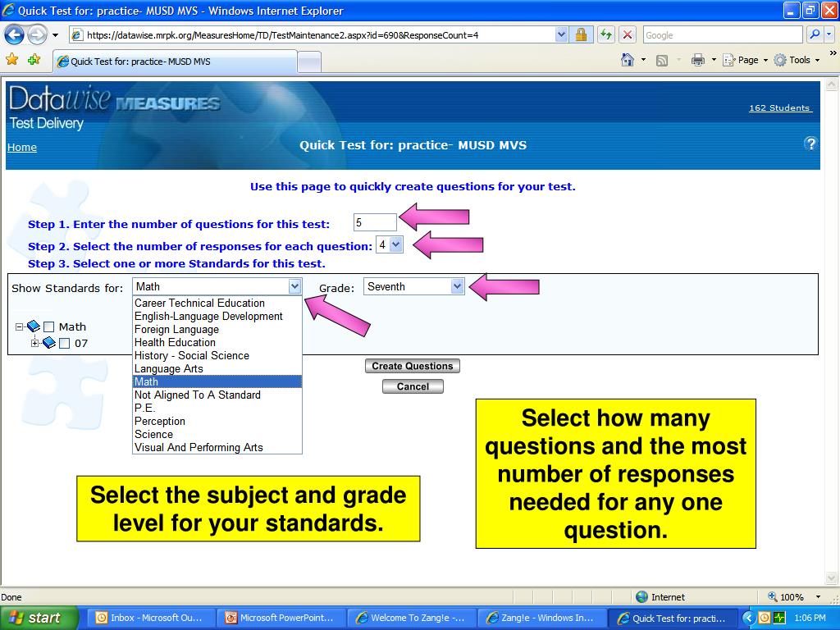Image resolution: width=840 pixels, height=630 pixels.
Task: Click the Favorites Center star icon
Action: pyautogui.click(x=11, y=59)
